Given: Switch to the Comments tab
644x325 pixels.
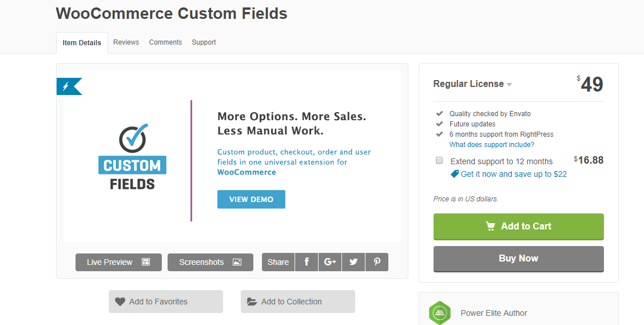Looking at the screenshot, I should point(165,42).
